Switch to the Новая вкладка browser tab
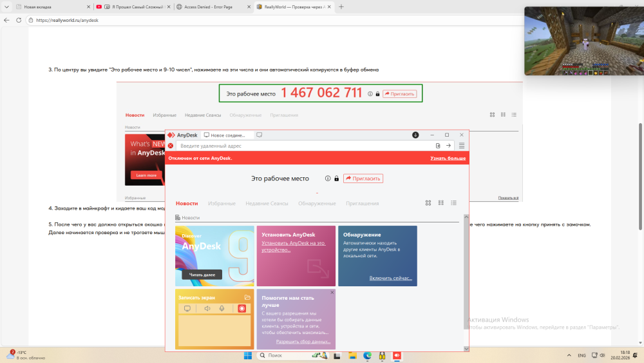Image resolution: width=644 pixels, height=363 pixels. (x=52, y=6)
